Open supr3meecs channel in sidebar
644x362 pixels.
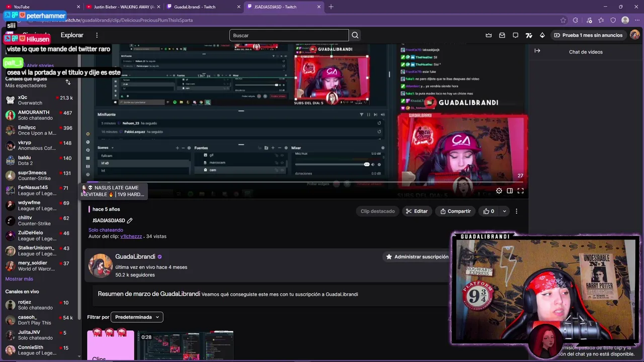tap(39, 175)
